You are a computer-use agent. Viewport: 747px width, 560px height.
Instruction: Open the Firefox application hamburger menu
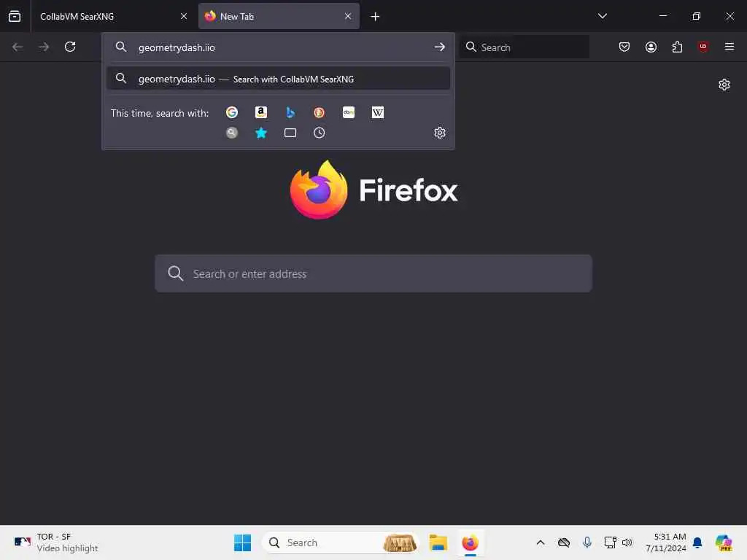click(729, 47)
